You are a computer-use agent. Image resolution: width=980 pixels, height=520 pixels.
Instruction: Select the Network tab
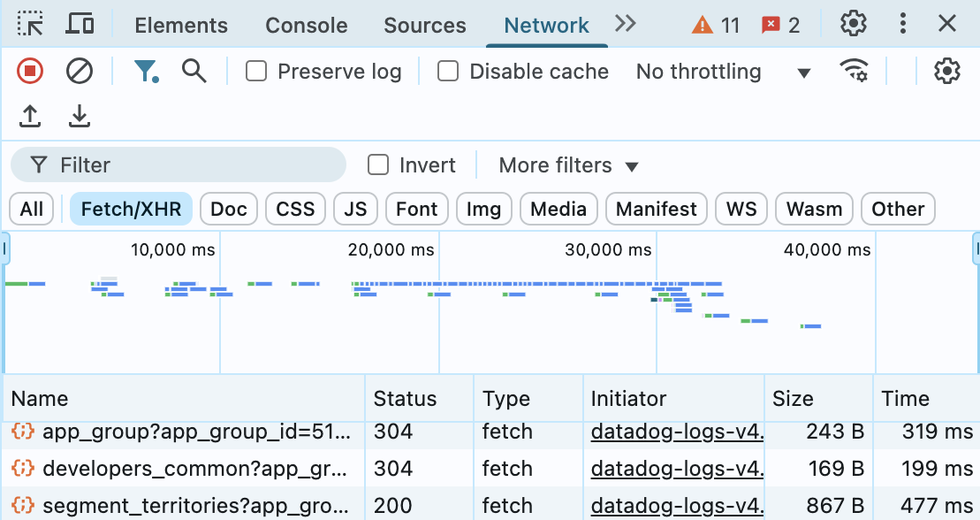[x=546, y=25]
